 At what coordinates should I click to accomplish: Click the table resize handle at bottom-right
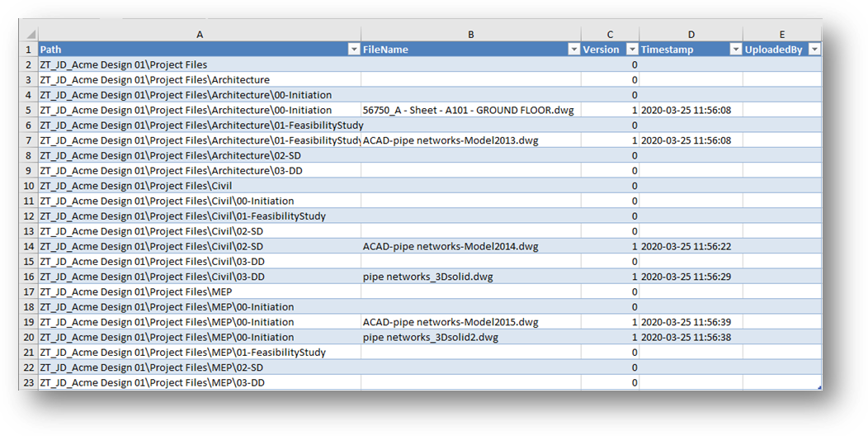[819, 388]
